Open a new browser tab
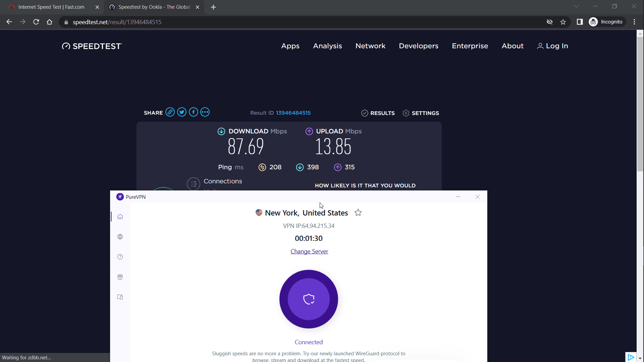Viewport: 644px width, 362px height. (213, 7)
